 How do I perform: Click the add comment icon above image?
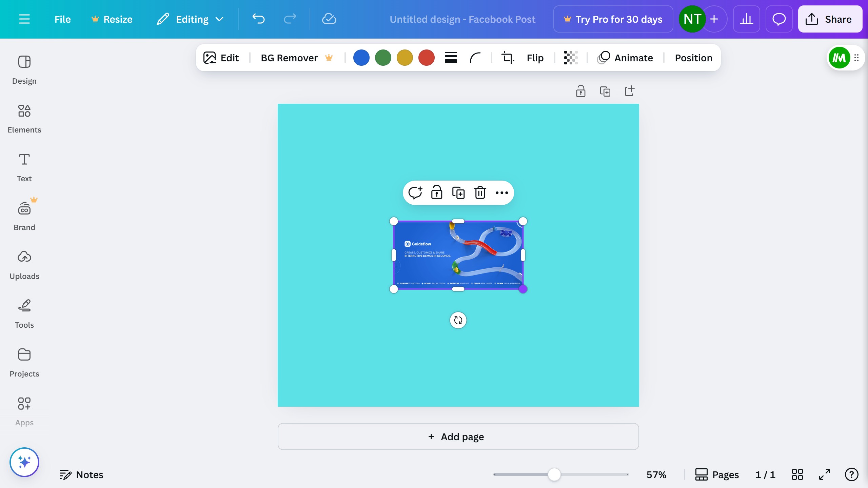coord(415,192)
